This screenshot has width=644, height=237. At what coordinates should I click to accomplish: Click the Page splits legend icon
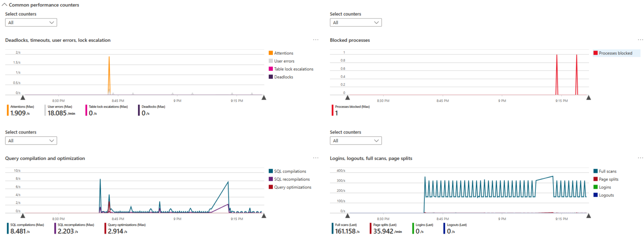point(595,179)
